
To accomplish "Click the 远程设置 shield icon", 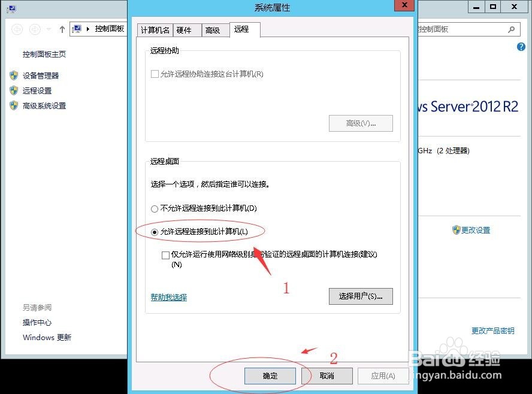I will coord(14,90).
